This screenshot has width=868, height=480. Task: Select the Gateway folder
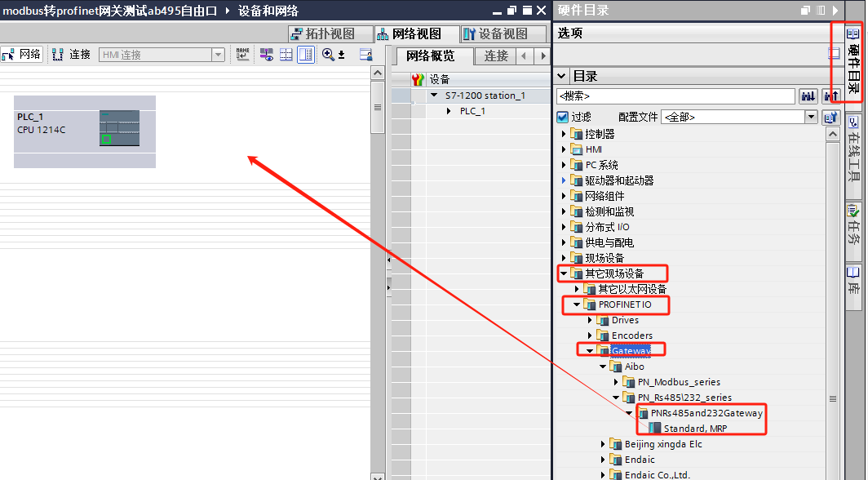pos(631,351)
